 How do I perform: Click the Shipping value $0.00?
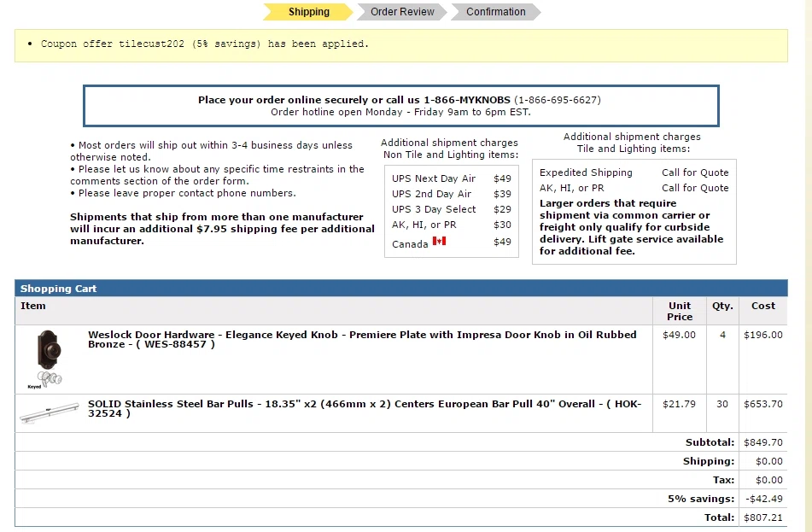pyautogui.click(x=769, y=461)
